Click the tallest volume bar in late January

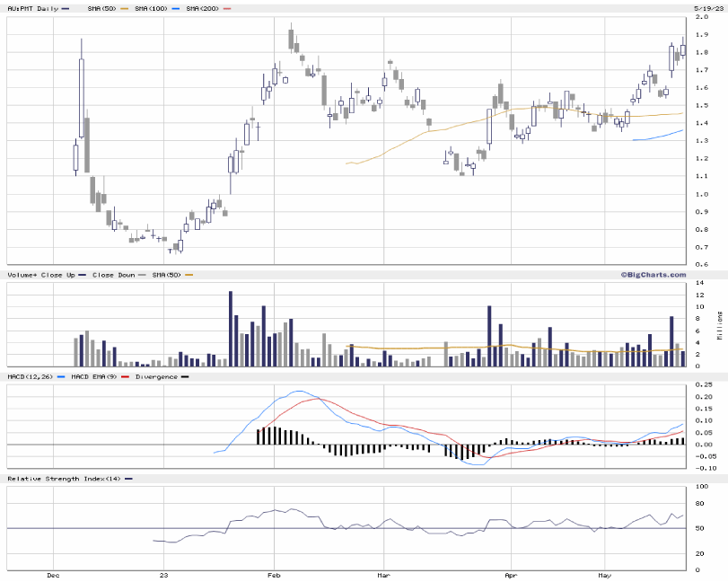point(231,329)
